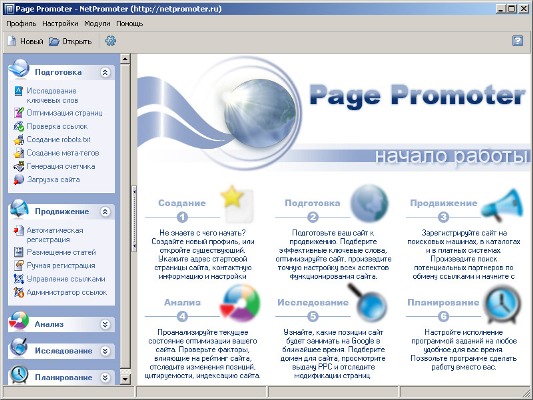Click the Продвижение sidebar panel title
This screenshot has width=533, height=400.
coord(62,212)
